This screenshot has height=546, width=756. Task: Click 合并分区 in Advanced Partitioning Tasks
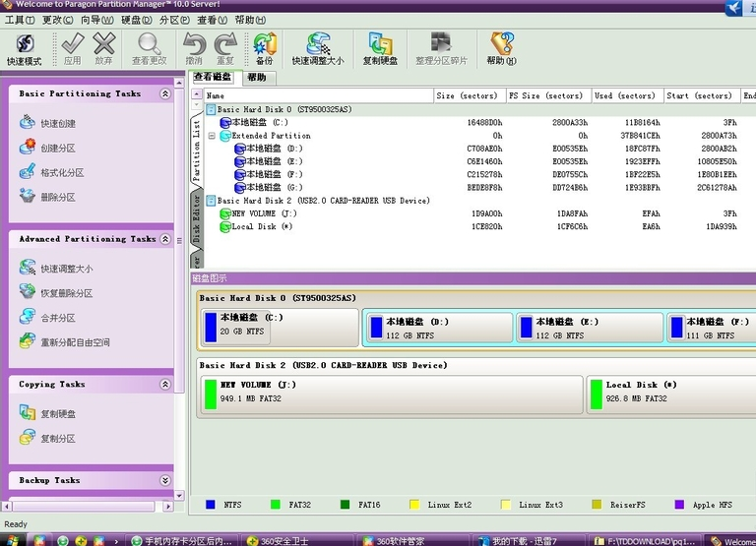pos(58,318)
